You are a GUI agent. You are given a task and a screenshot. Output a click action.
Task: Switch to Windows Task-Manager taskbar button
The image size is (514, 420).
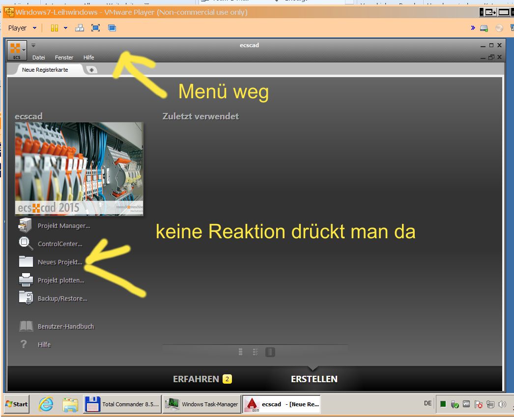[x=201, y=404]
